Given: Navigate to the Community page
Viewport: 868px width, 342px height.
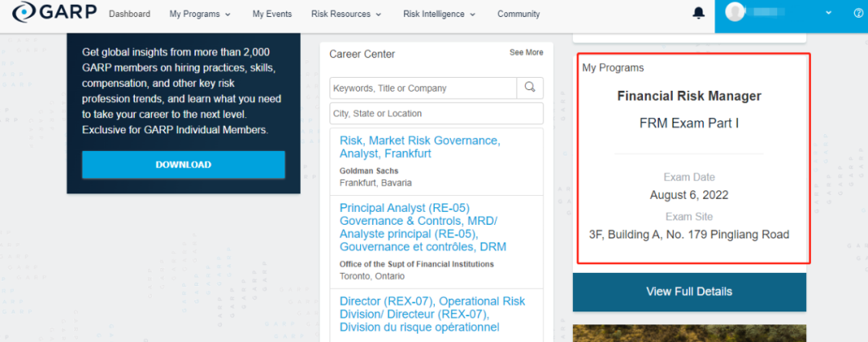Looking at the screenshot, I should coord(518,14).
